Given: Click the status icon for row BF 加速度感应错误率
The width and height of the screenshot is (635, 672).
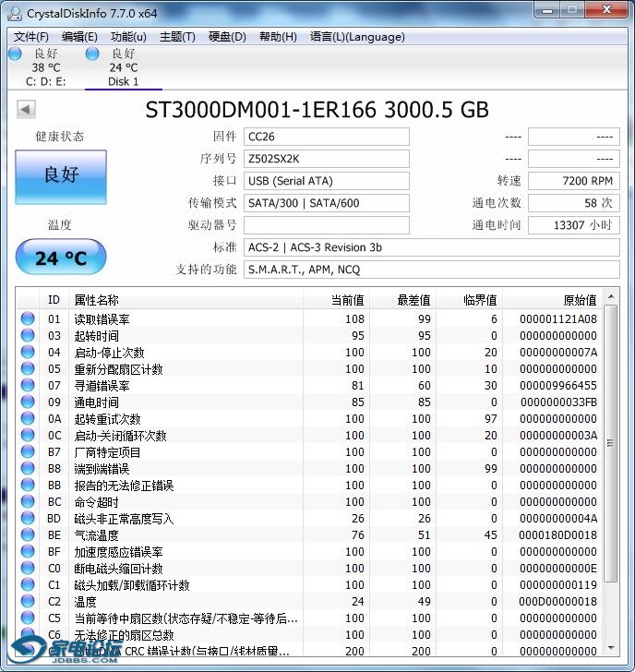Looking at the screenshot, I should (x=28, y=551).
